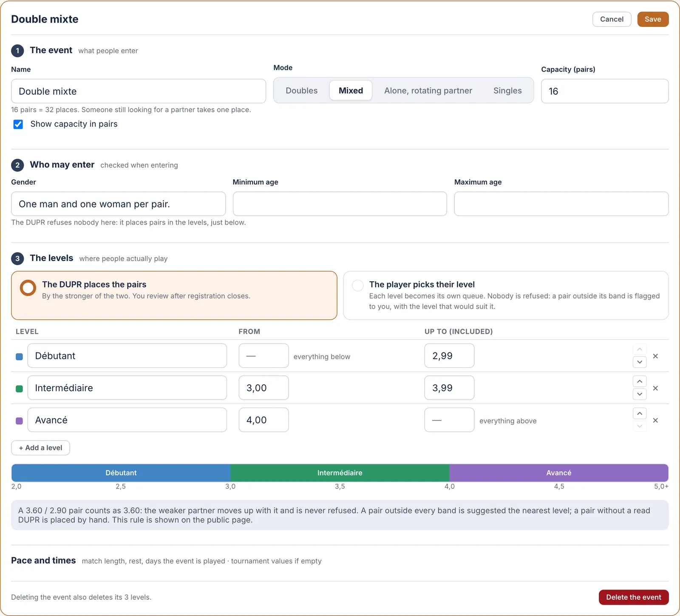Move Intermédiaire level up
The height and width of the screenshot is (616, 680).
coord(640,381)
